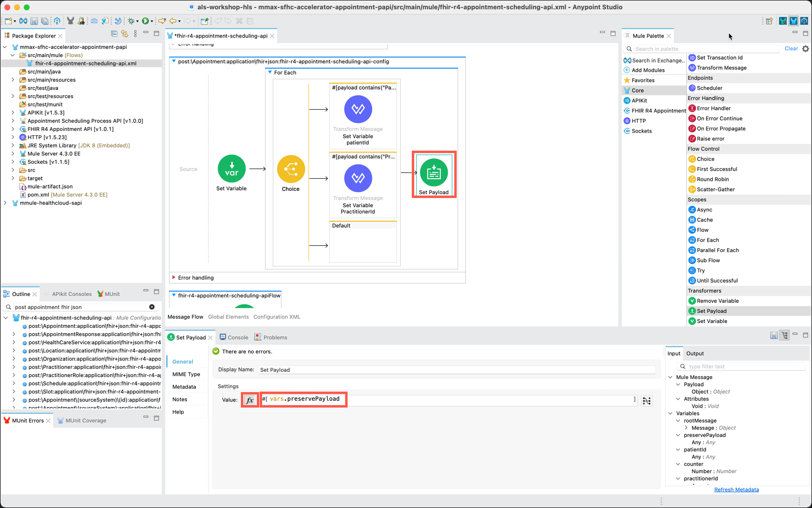This screenshot has width=812, height=508.
Task: Select mule-artifact.json file
Action: [x=46, y=186]
